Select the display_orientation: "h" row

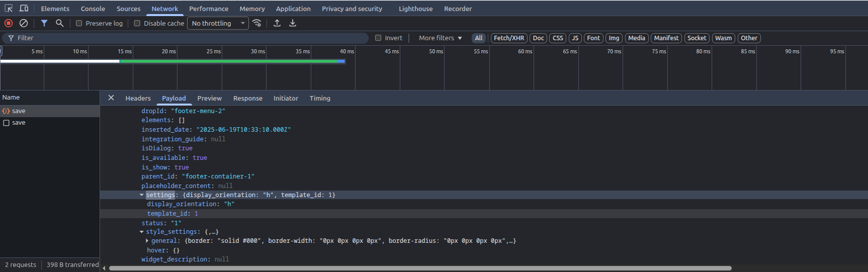point(484,204)
